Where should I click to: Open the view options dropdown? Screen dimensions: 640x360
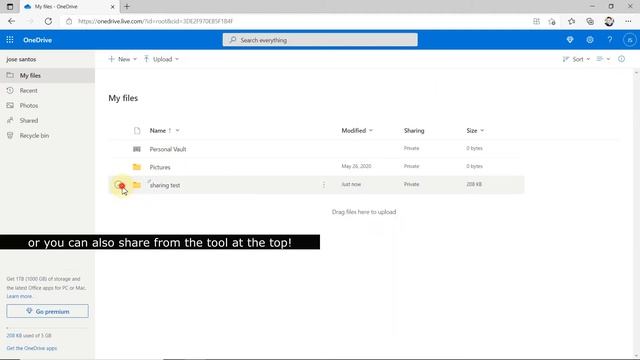pyautogui.click(x=603, y=59)
